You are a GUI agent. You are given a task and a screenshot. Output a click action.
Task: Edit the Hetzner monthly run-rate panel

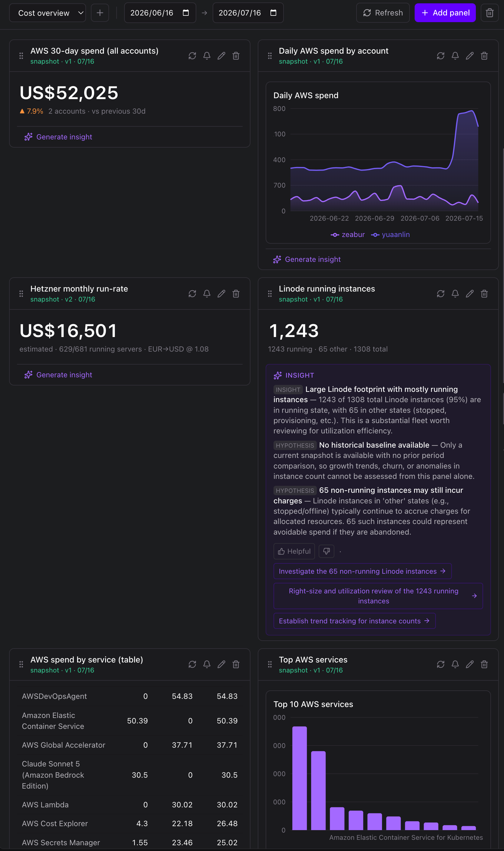click(221, 294)
